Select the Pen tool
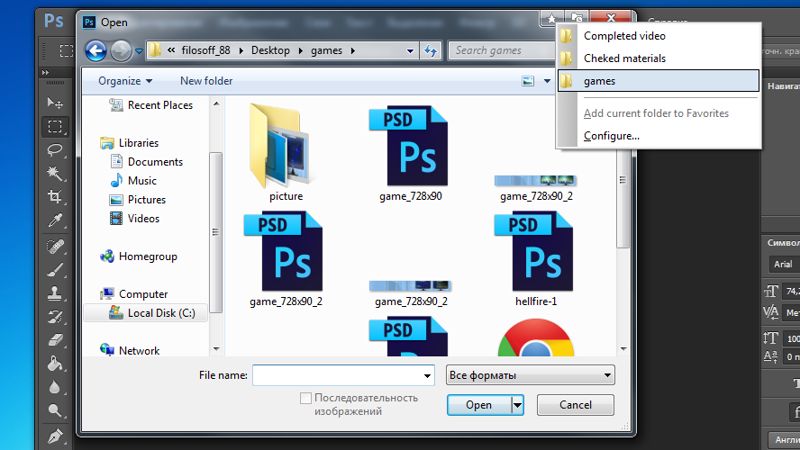Viewport: 800px width, 450px height. point(55,436)
